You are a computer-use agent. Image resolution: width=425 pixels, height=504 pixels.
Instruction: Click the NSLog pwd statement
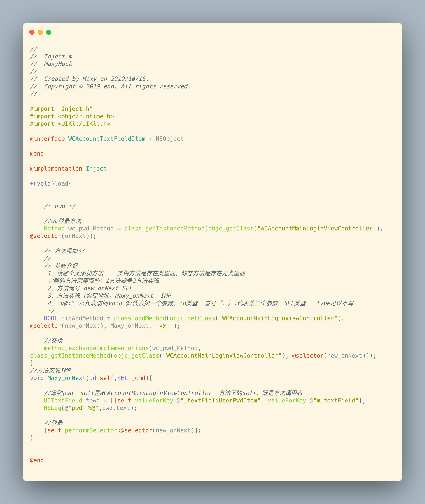coord(90,408)
